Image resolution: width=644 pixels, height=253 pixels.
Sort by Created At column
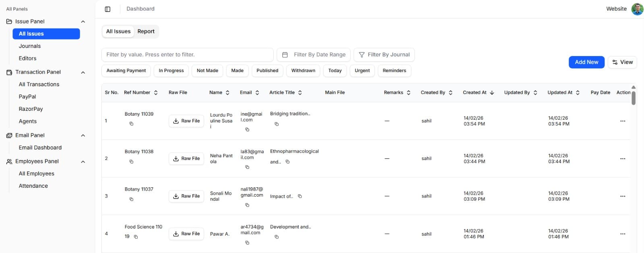pos(479,93)
